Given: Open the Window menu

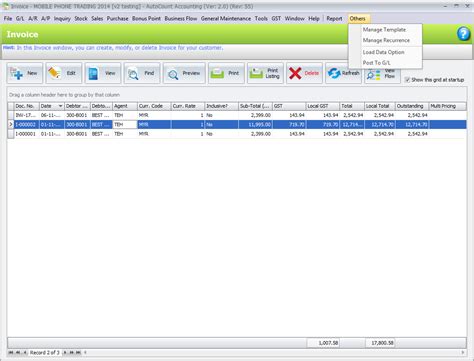Looking at the screenshot, I should pos(295,19).
